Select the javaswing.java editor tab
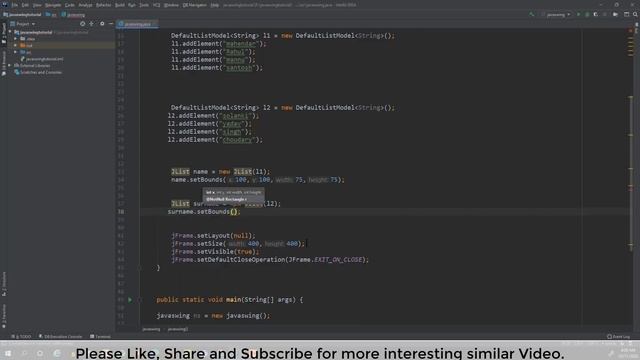 coord(138,24)
